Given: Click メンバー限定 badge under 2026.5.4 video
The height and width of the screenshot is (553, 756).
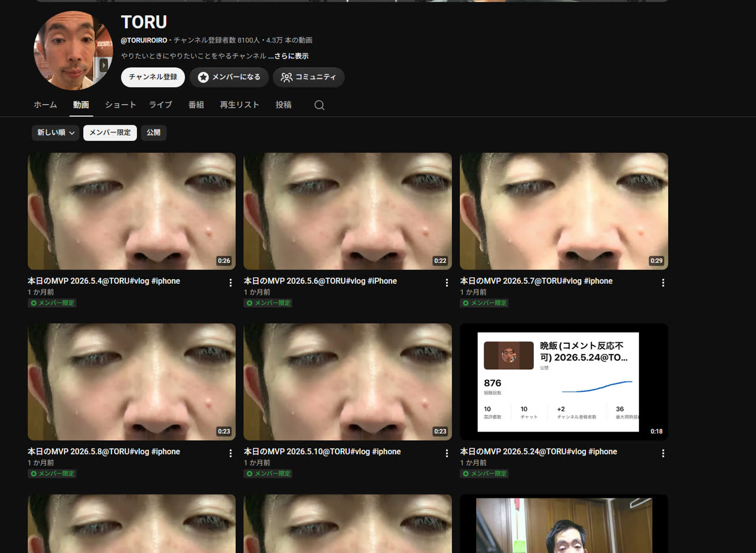Looking at the screenshot, I should click(x=52, y=303).
